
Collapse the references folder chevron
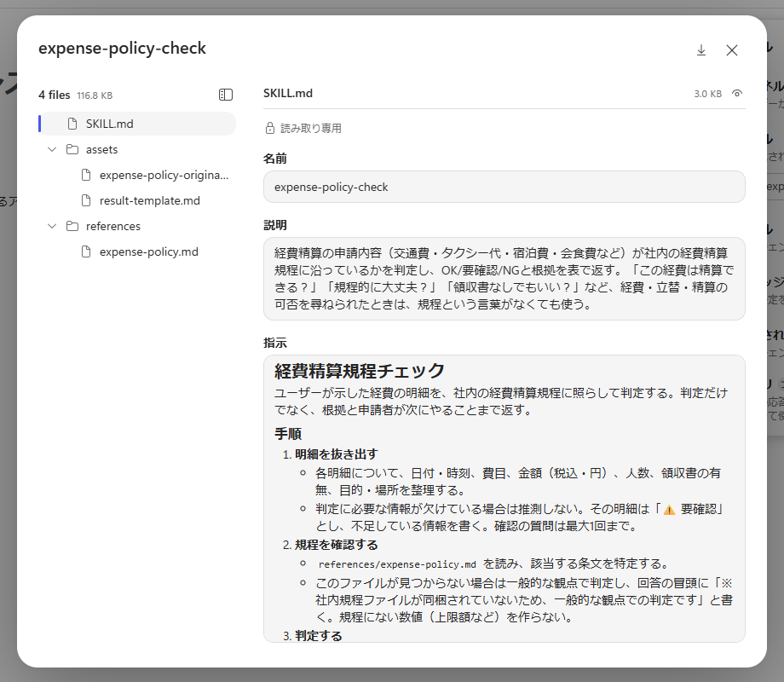52,226
